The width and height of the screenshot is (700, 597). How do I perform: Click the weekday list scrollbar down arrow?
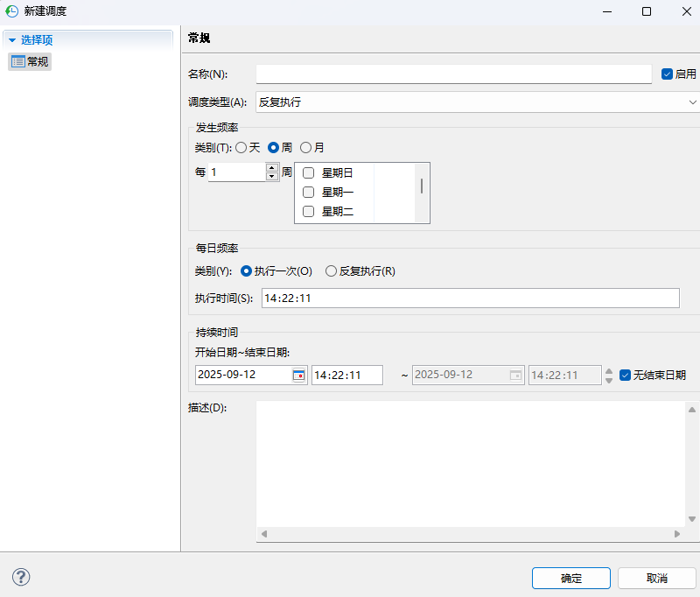423,218
